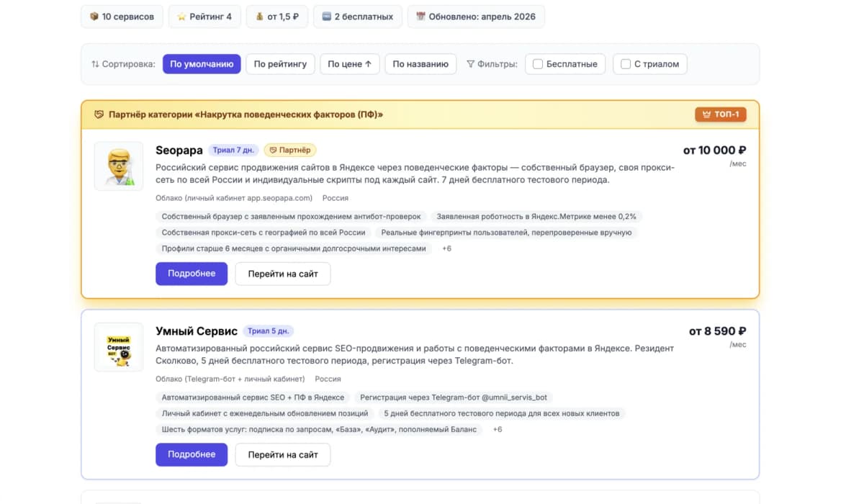
Task: Click the 'Рейтинг 4' stat chip
Action: [x=204, y=17]
